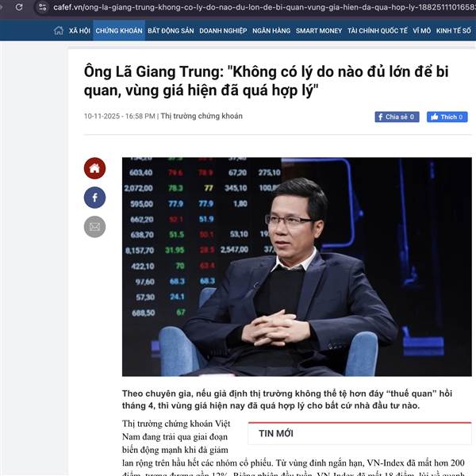
Task: Go to DOANH NGHIỆP section
Action: (x=223, y=31)
